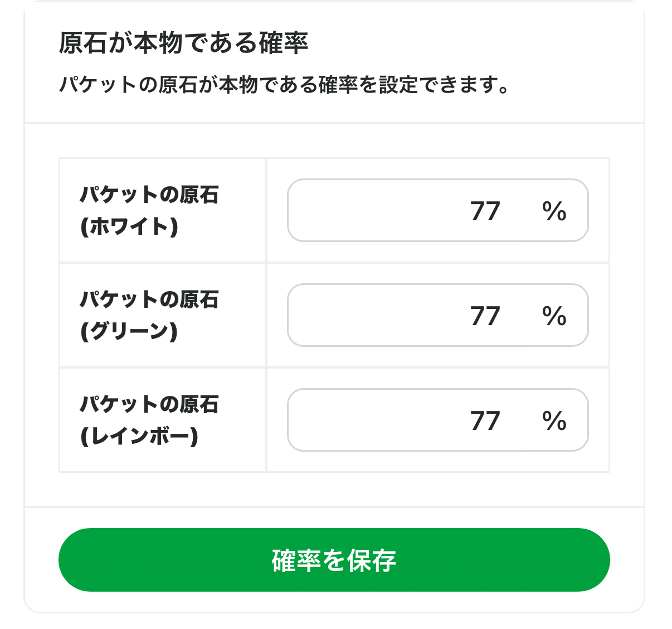Image resolution: width=672 pixels, height=629 pixels.
Task: Click the (グリーン) label text
Action: [x=129, y=332]
